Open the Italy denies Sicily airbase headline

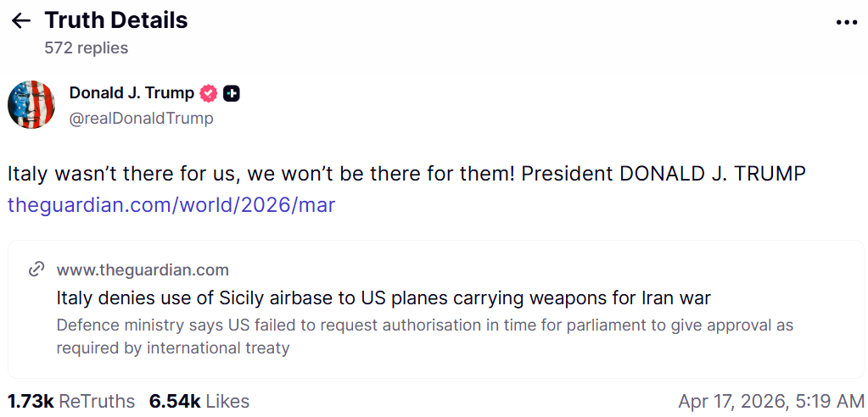[384, 297]
